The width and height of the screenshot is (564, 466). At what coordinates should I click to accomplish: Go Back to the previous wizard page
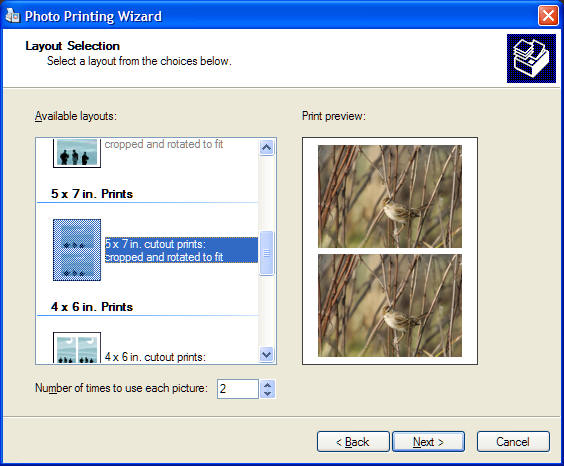pos(353,442)
